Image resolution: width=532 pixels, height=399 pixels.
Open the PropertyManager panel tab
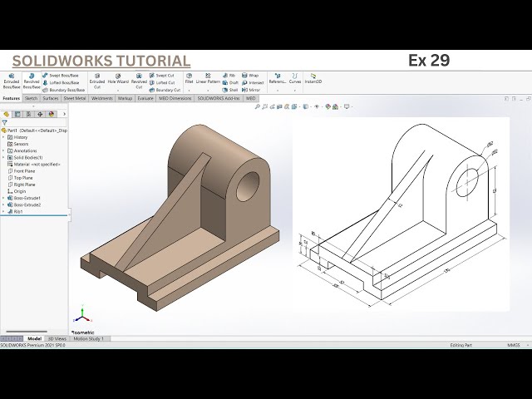coord(17,115)
